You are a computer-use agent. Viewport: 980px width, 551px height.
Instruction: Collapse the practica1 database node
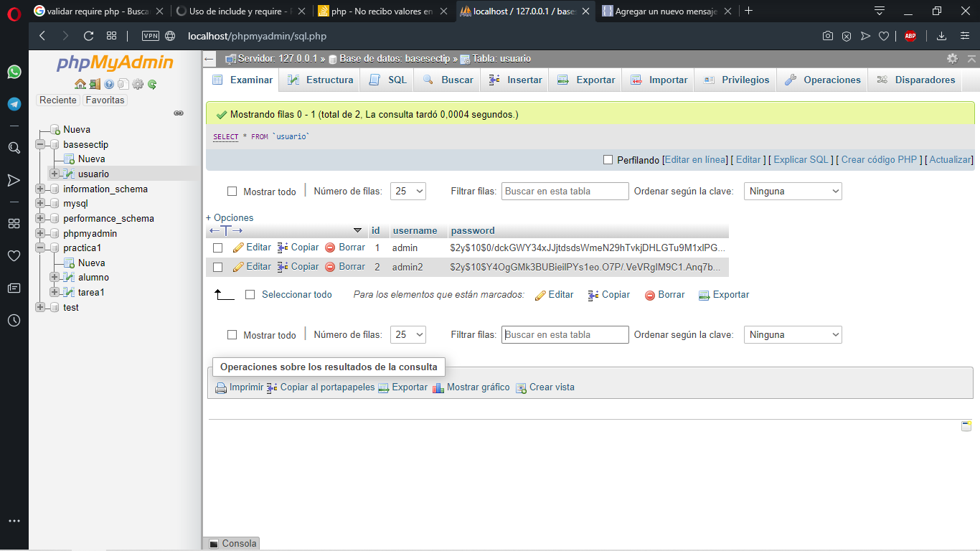coord(40,248)
